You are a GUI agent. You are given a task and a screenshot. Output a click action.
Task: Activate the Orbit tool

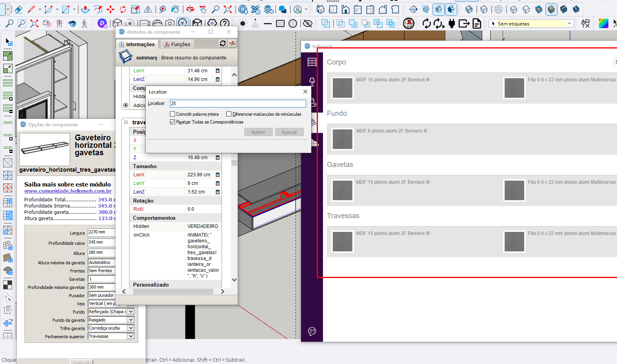coord(190,9)
